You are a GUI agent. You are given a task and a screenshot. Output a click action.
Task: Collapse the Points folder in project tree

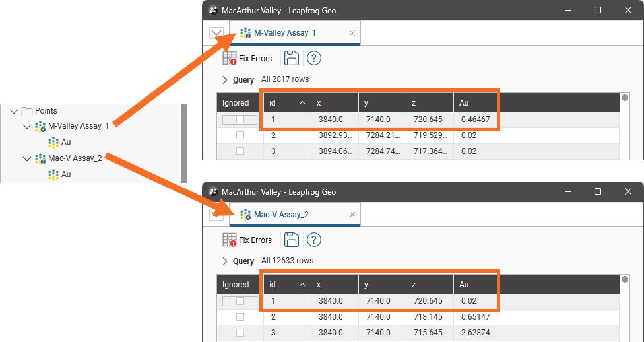(14, 111)
